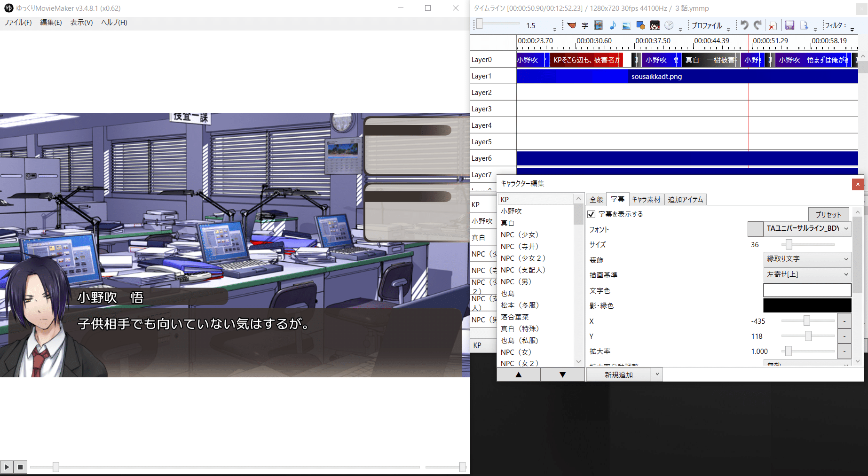The width and height of the screenshot is (868, 476).
Task: Open the フォント dropdown
Action: click(807, 229)
